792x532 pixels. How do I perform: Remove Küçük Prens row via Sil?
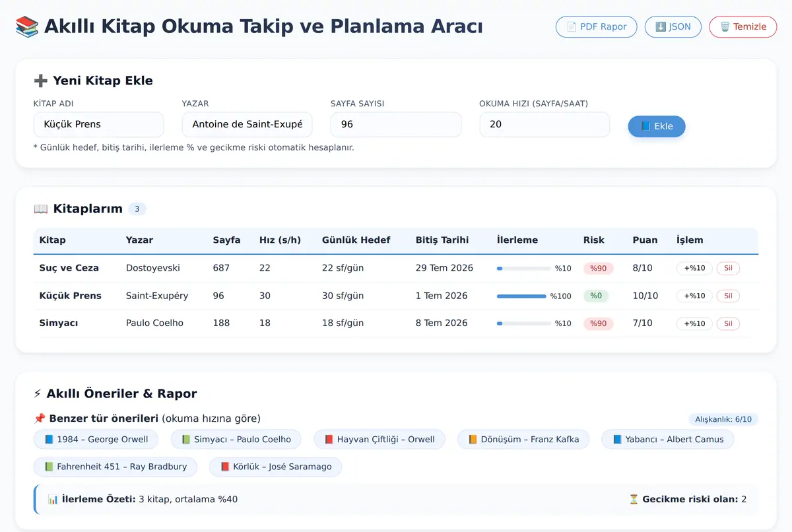[x=728, y=296]
